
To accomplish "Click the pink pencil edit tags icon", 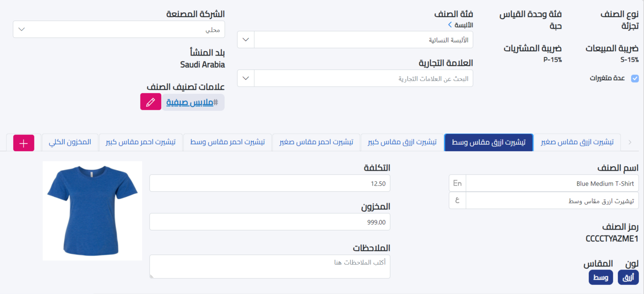I will (x=150, y=102).
